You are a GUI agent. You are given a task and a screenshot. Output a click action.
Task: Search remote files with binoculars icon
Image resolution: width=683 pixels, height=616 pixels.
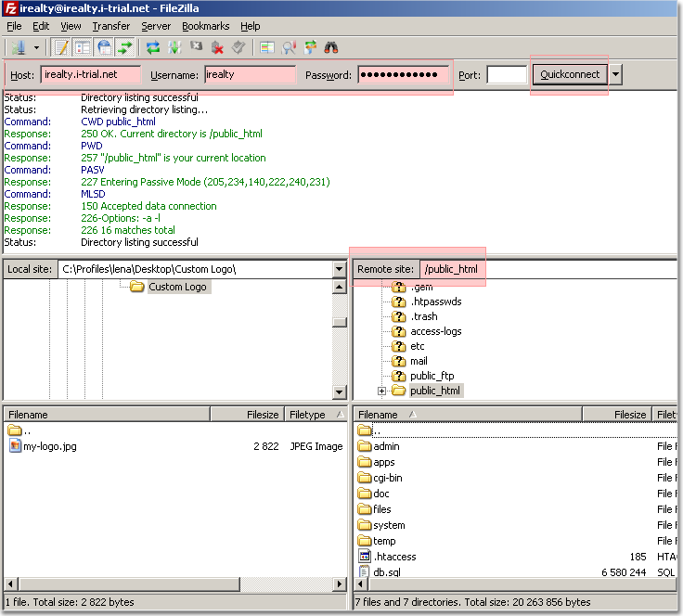[331, 47]
